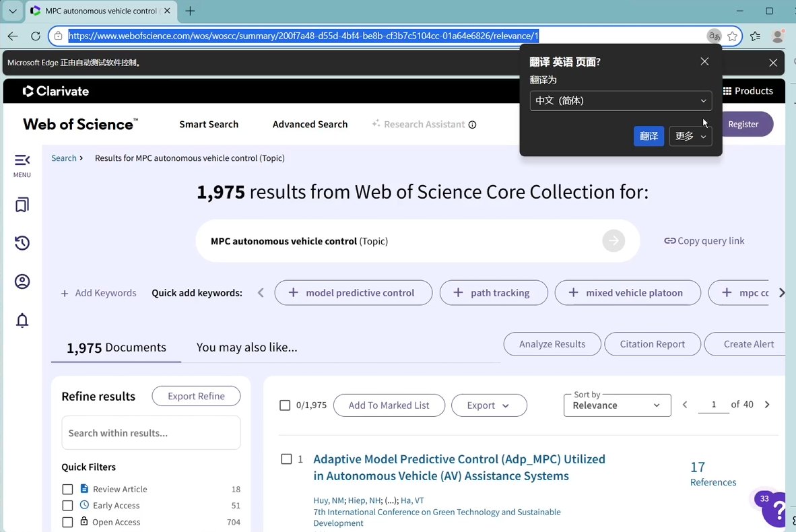Open the Products grid menu
The width and height of the screenshot is (796, 532).
coord(748,91)
